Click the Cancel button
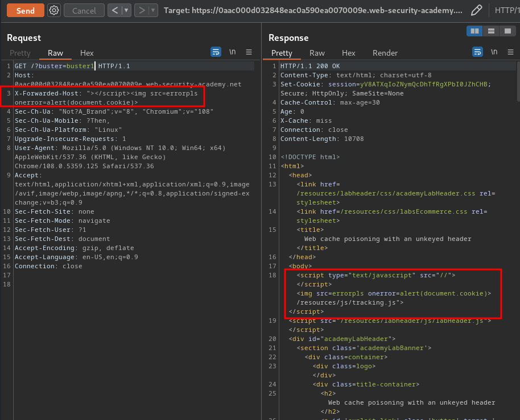 (84, 11)
